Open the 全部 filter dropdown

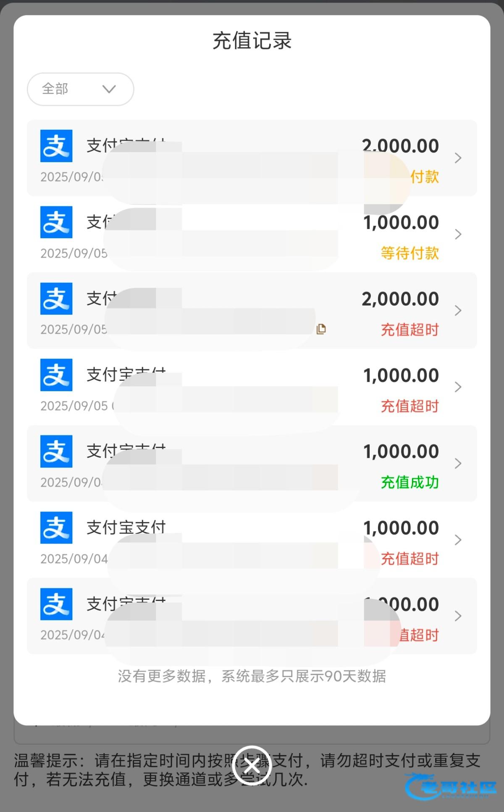80,89
